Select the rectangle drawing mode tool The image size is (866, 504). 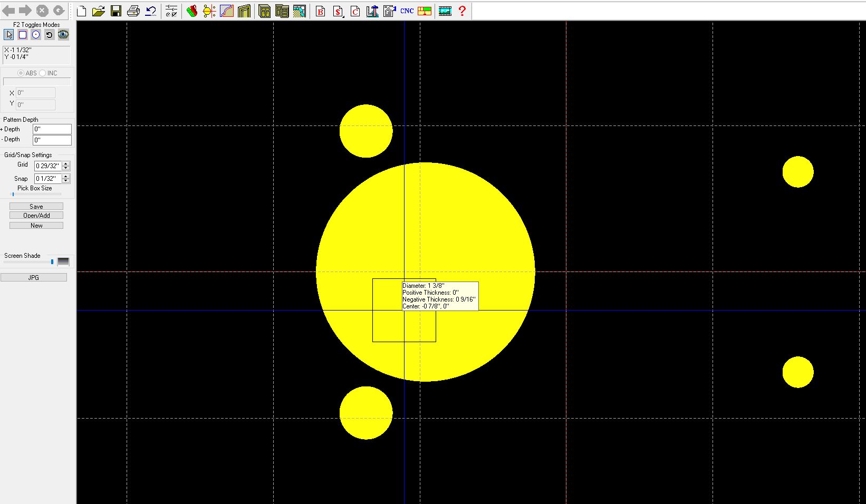pyautogui.click(x=23, y=35)
